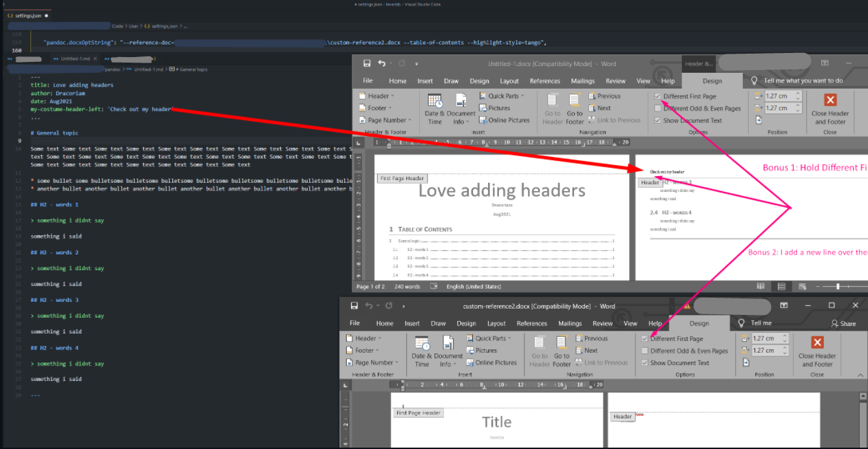Uncheck Different First Page in custom-reference2.docx
The width and height of the screenshot is (868, 449).
645,338
